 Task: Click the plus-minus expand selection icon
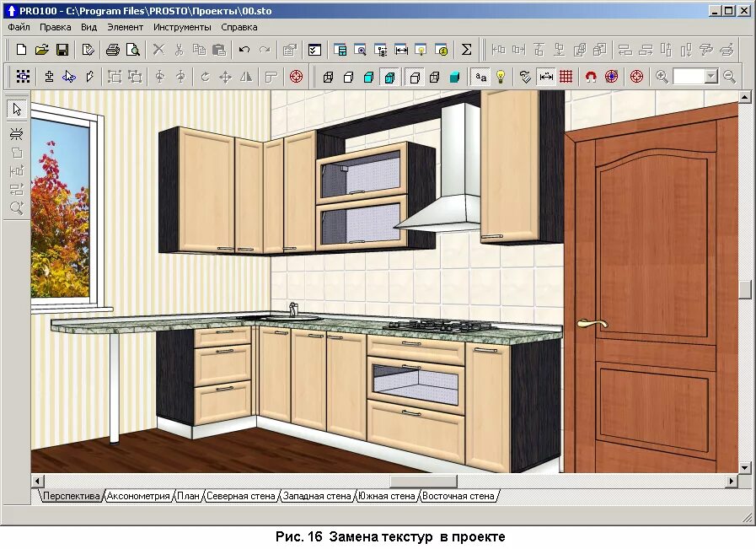point(49,76)
